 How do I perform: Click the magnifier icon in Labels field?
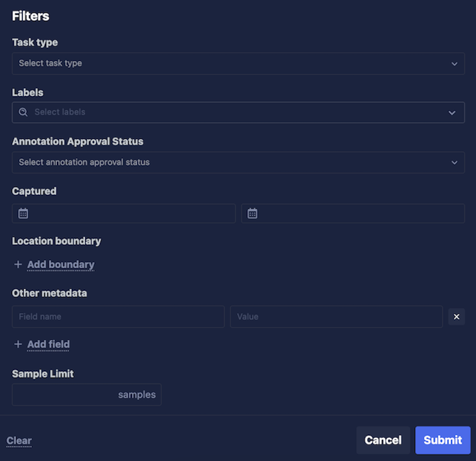coord(23,112)
